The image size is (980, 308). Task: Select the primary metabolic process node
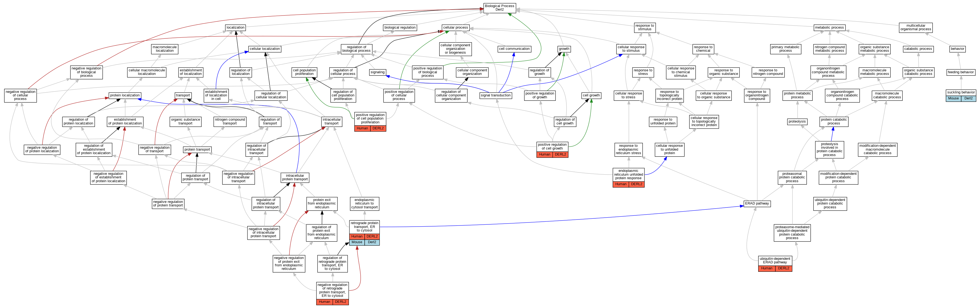[x=785, y=49]
